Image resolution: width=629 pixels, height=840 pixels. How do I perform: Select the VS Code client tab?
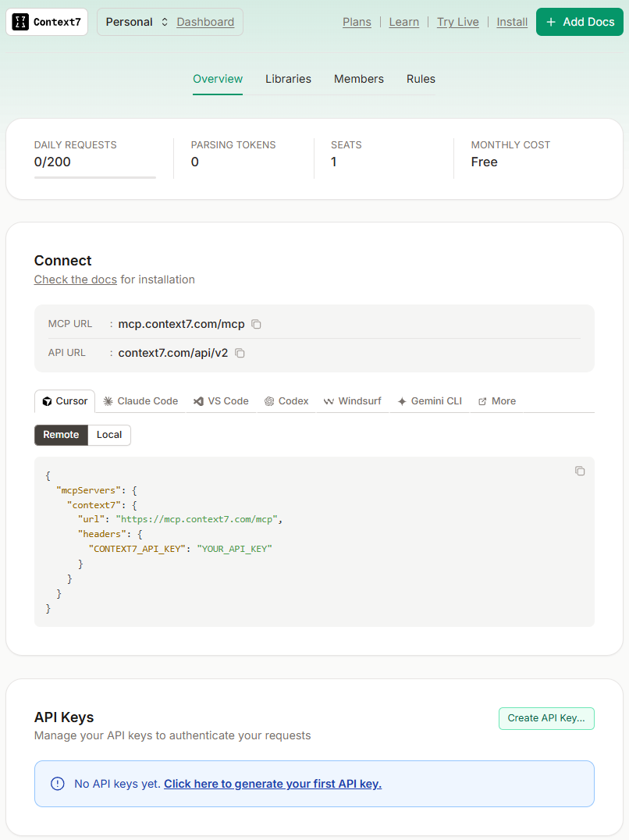coord(221,401)
